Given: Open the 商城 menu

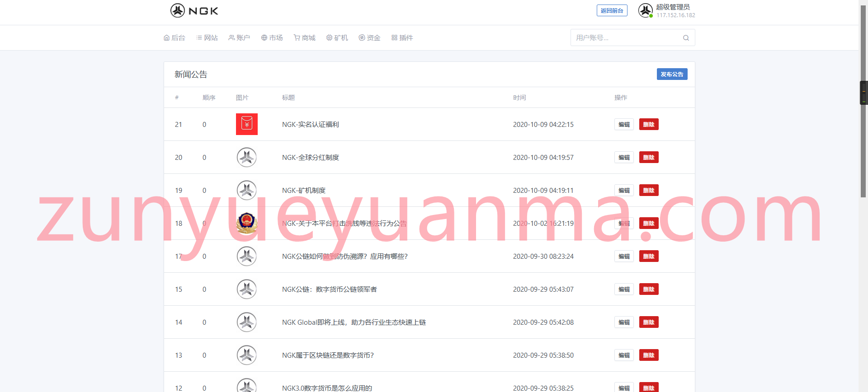Looking at the screenshot, I should (x=305, y=38).
